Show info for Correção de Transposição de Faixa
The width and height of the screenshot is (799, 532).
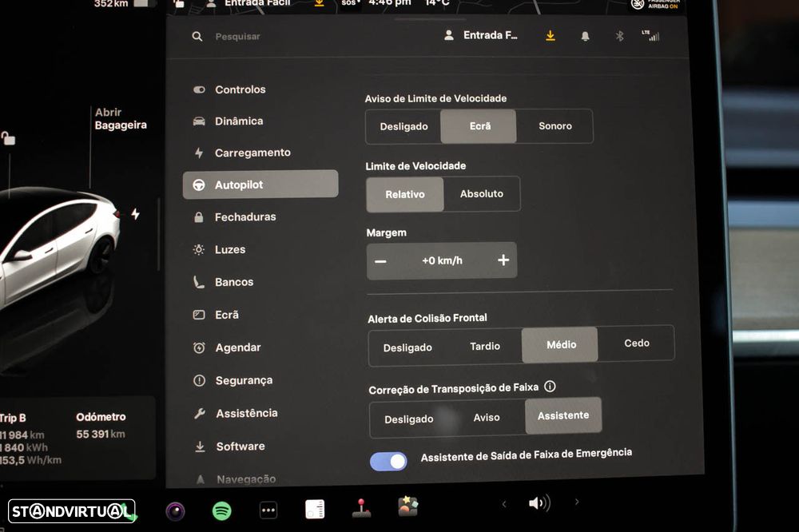click(x=550, y=387)
